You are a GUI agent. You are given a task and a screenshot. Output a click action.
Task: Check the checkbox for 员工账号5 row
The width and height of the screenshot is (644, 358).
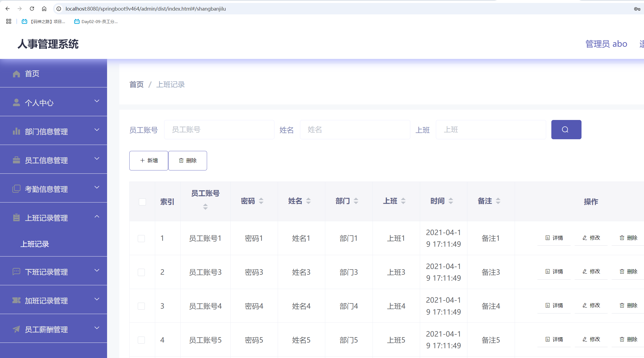[x=141, y=340]
